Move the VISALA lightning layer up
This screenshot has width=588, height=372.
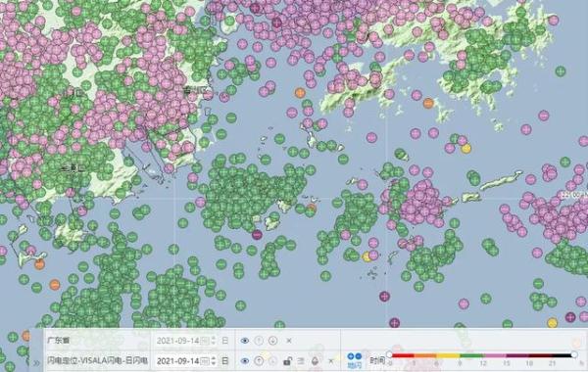[259, 361]
